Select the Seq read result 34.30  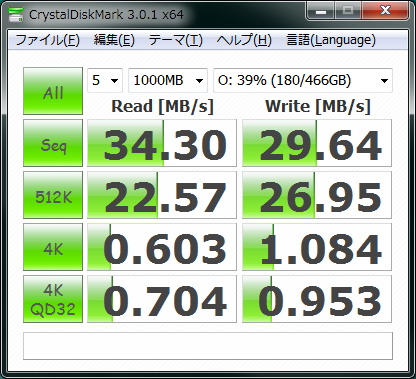point(162,143)
